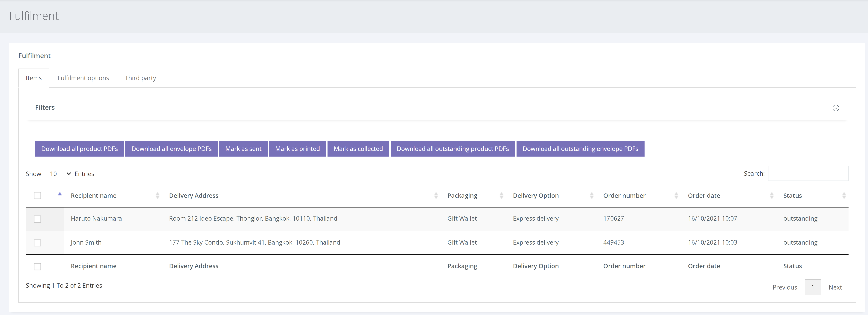The width and height of the screenshot is (868, 315).
Task: Click order date 16/10/2021 10:07
Action: pyautogui.click(x=713, y=219)
